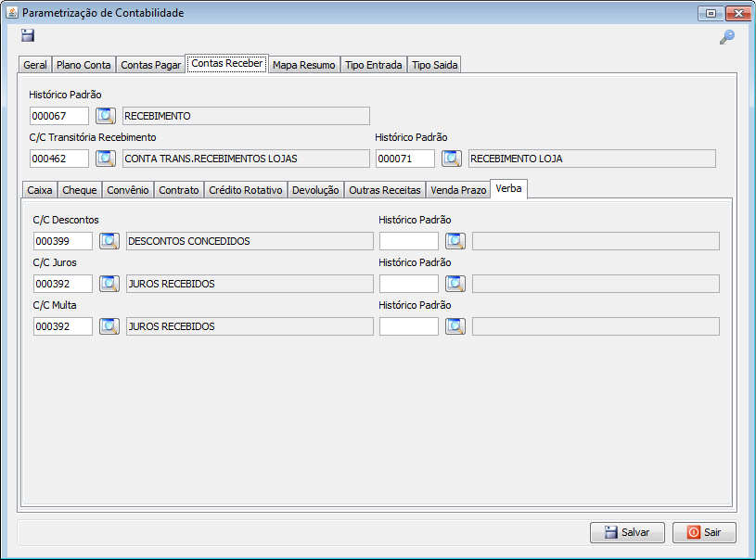756x560 pixels.
Task: Switch to the Caixa sub-tab
Action: click(40, 190)
